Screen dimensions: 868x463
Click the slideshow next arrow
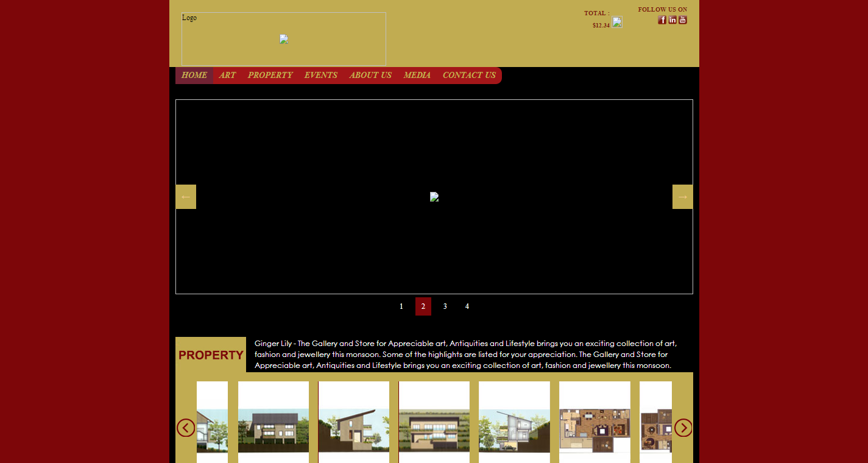click(683, 197)
